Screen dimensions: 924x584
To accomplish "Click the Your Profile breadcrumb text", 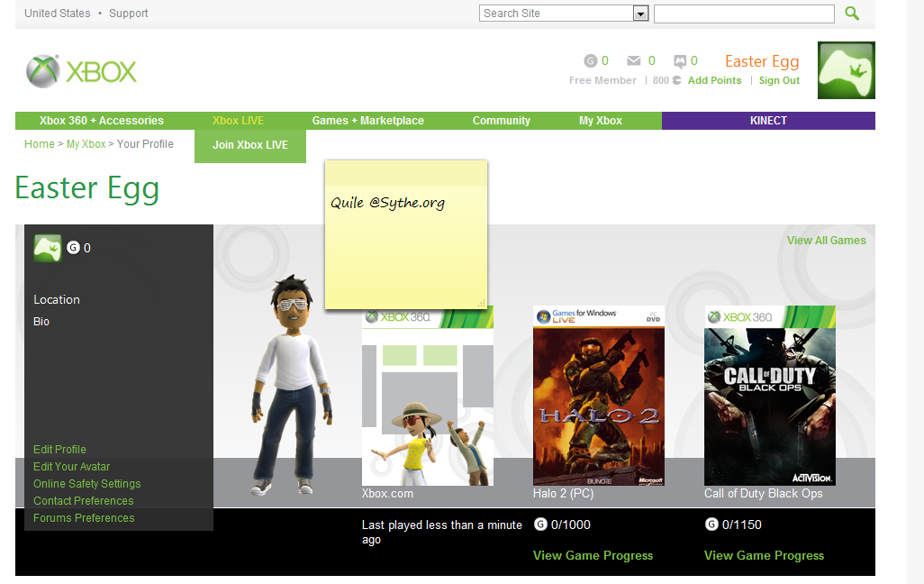I will tap(145, 144).
